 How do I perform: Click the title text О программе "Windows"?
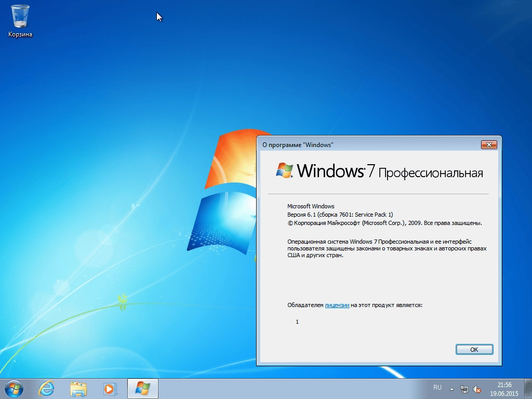298,145
